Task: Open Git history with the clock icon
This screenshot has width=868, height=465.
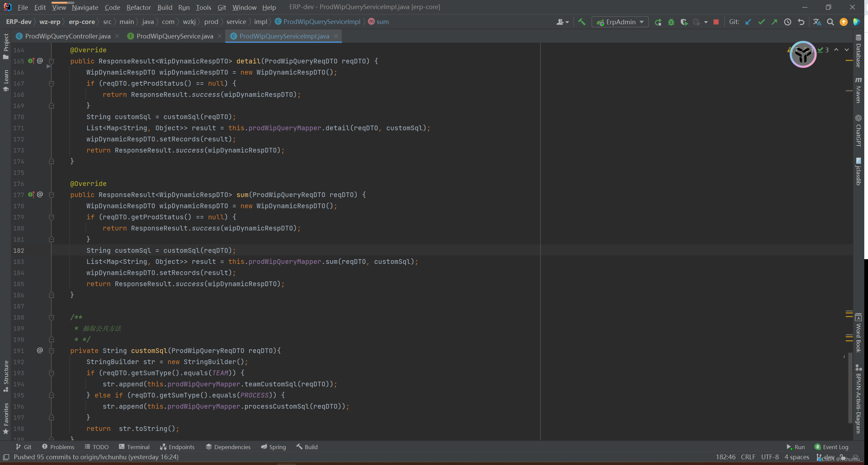Action: [787, 22]
